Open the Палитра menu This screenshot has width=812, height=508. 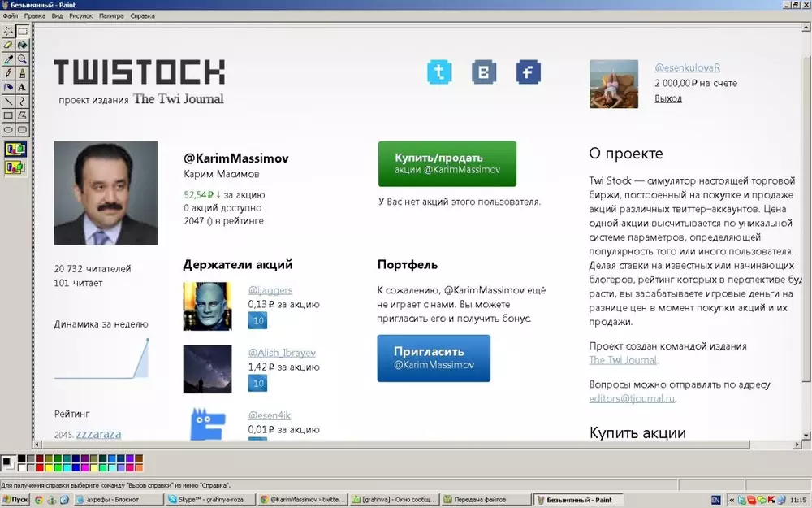[x=111, y=15]
